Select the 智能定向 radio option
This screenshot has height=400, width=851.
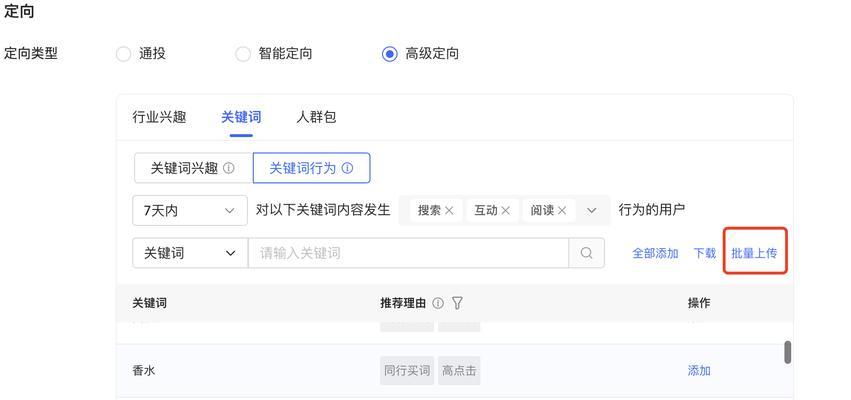click(x=243, y=54)
